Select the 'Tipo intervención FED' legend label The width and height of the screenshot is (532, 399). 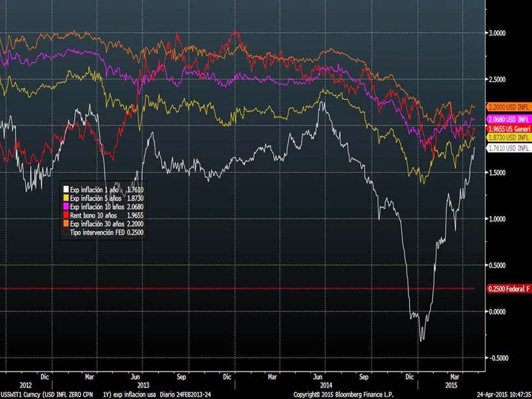point(97,232)
